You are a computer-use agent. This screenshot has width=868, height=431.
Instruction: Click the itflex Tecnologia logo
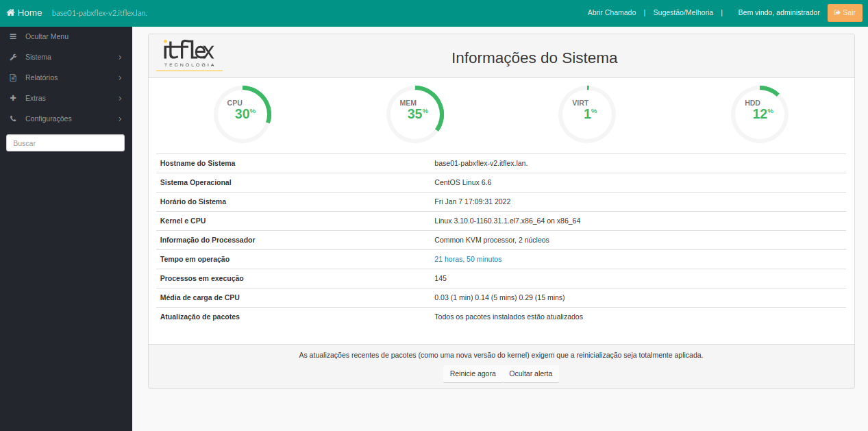tap(189, 55)
